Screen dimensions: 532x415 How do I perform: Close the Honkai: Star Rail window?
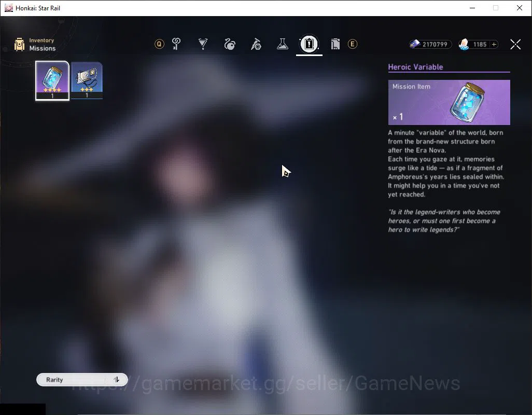tap(520, 8)
